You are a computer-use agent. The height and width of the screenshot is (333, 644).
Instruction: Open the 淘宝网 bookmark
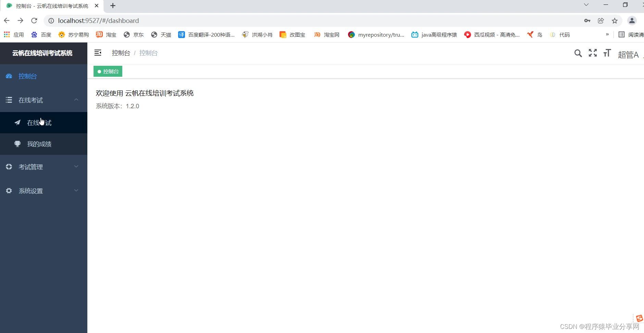pos(327,35)
